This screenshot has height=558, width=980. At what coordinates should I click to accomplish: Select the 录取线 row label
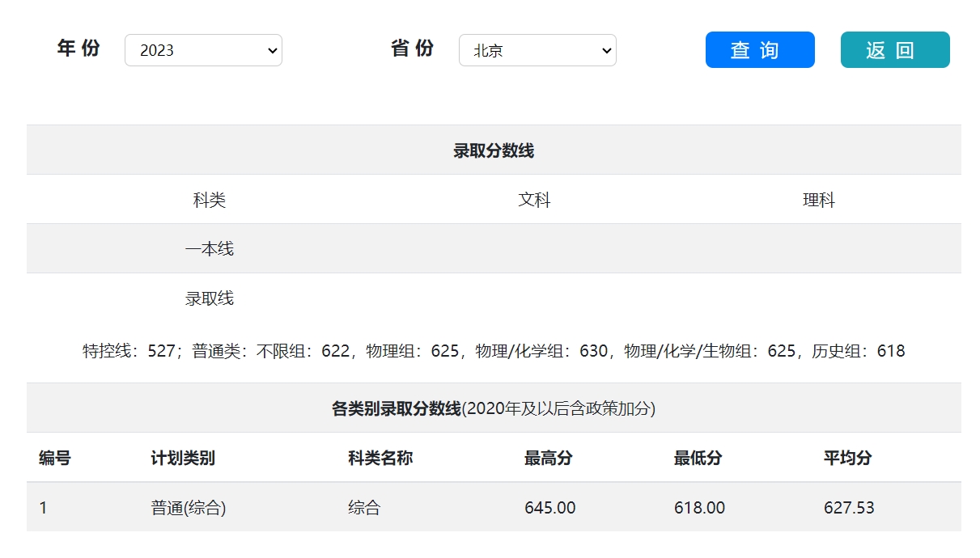click(x=209, y=298)
